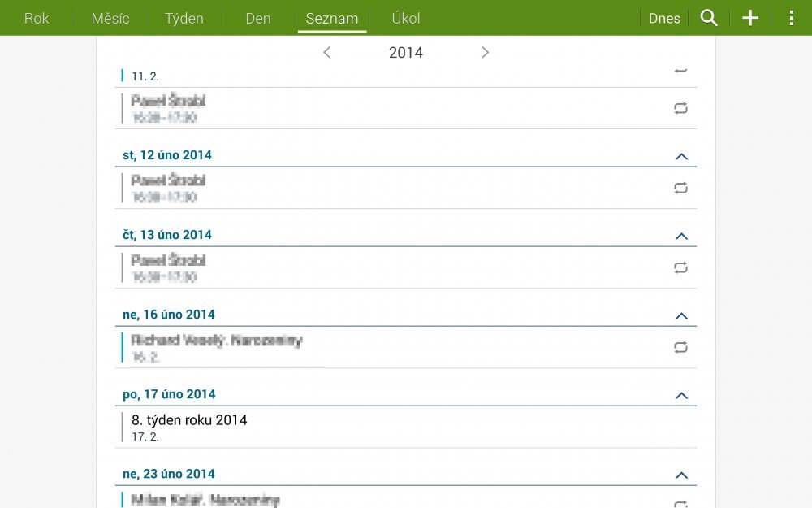Image resolution: width=812 pixels, height=508 pixels.
Task: Click repeat icon on 12 úno event
Action: [x=680, y=188]
